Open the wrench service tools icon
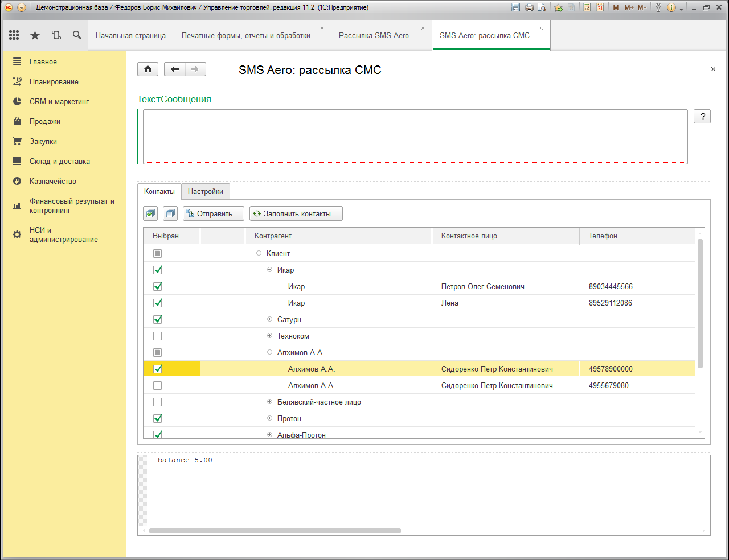 coord(658,7)
